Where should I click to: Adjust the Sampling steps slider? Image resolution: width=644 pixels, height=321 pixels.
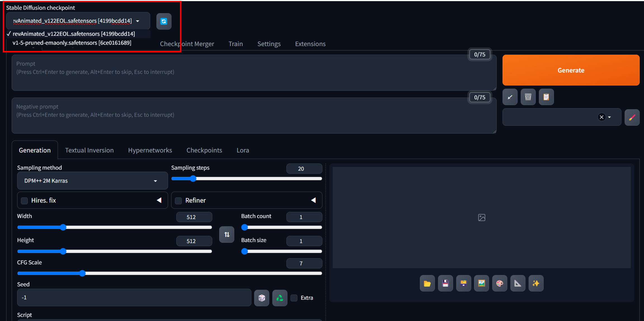pyautogui.click(x=247, y=179)
